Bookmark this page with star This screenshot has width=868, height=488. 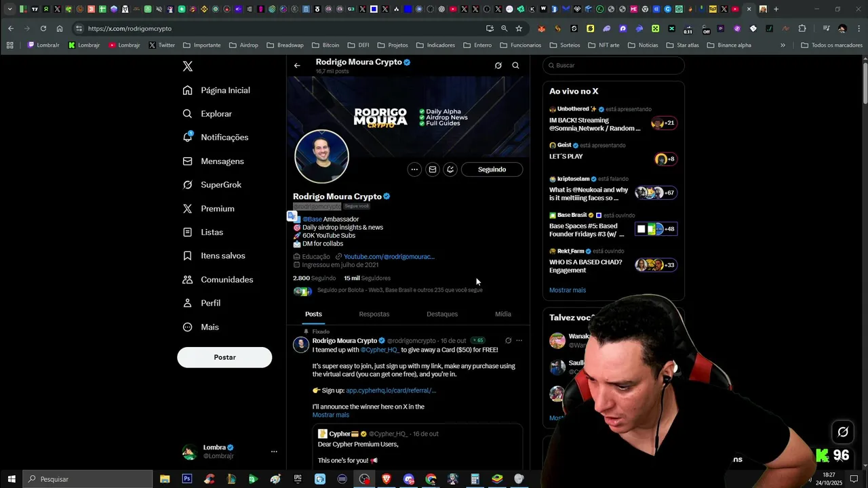(x=519, y=28)
